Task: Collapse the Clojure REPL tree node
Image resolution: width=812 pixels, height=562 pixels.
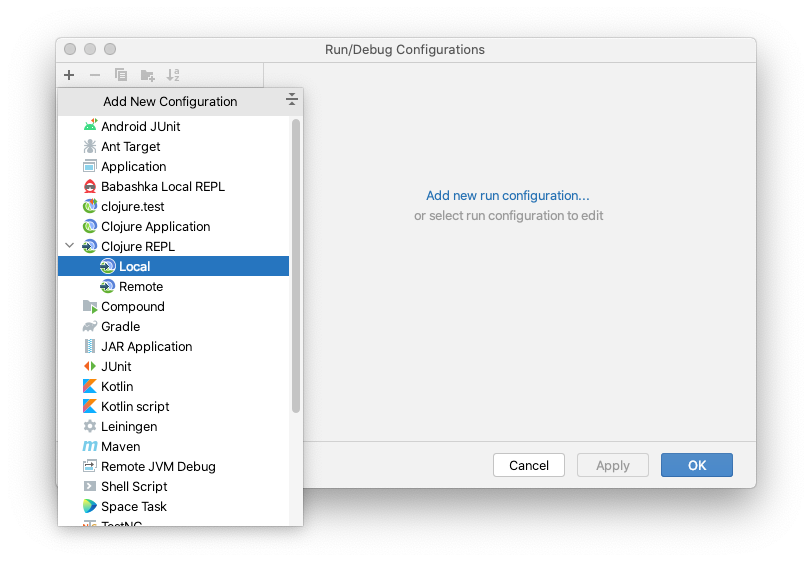Action: [69, 246]
